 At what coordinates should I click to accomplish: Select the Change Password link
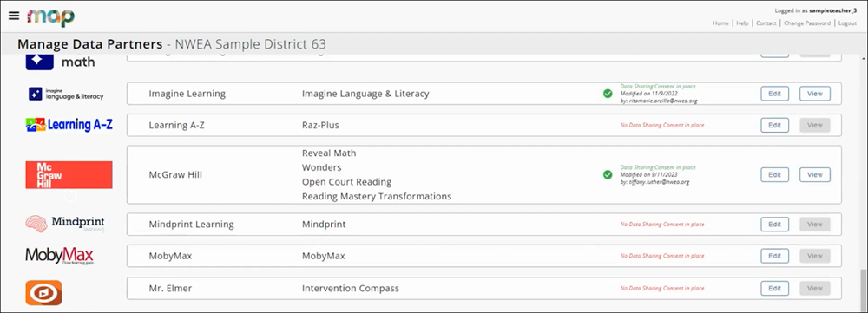pos(807,23)
